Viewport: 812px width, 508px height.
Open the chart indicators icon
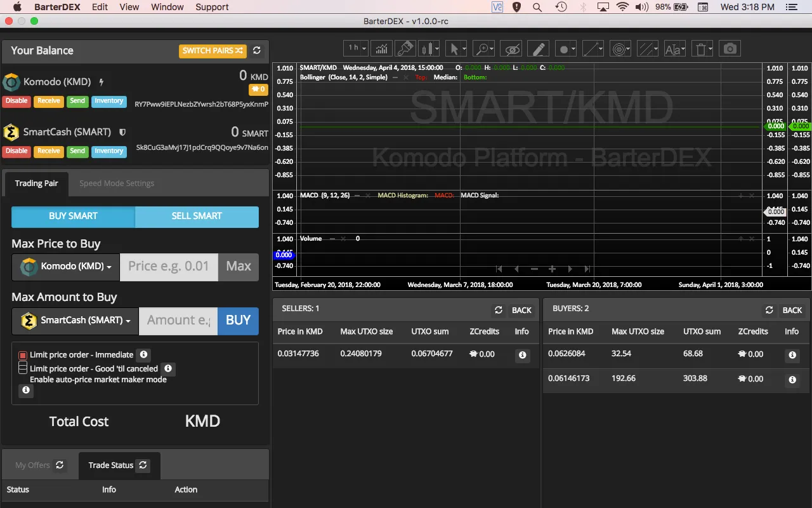tap(381, 48)
